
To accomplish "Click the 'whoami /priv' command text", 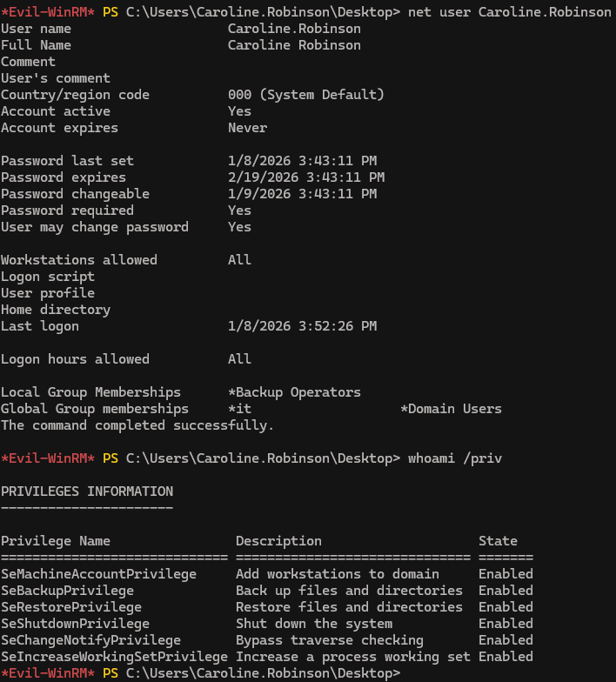I will (454, 458).
